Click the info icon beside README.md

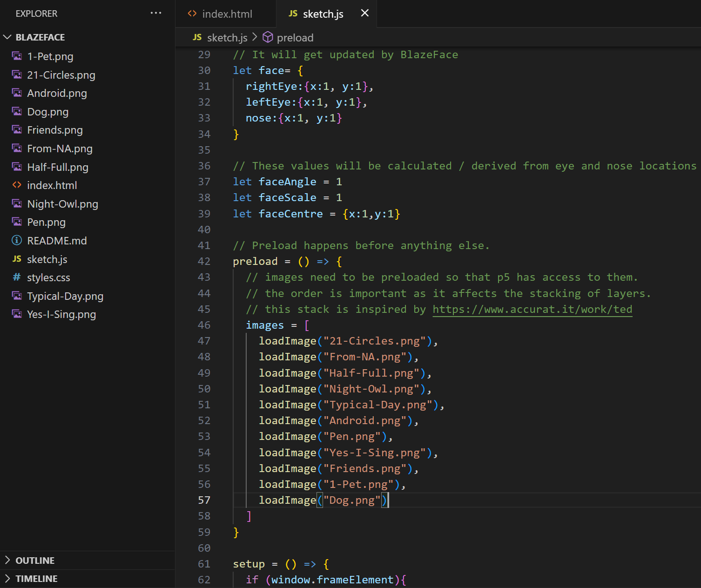tap(17, 241)
